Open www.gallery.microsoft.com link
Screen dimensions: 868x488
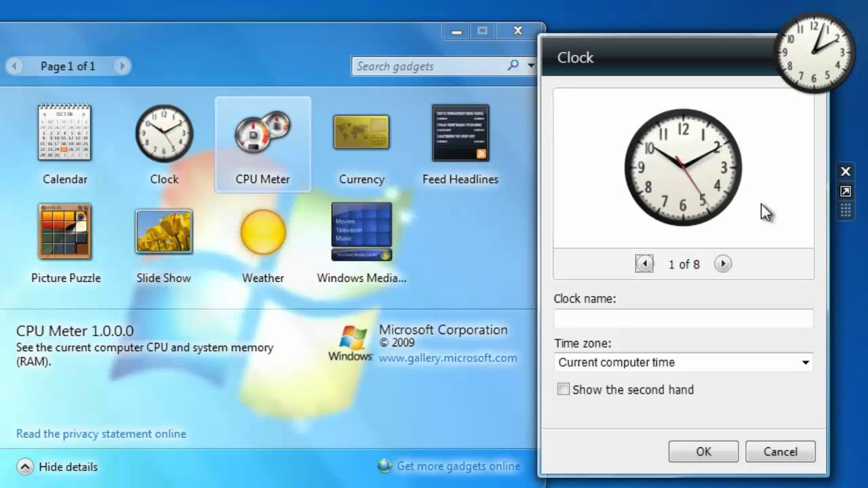(448, 358)
